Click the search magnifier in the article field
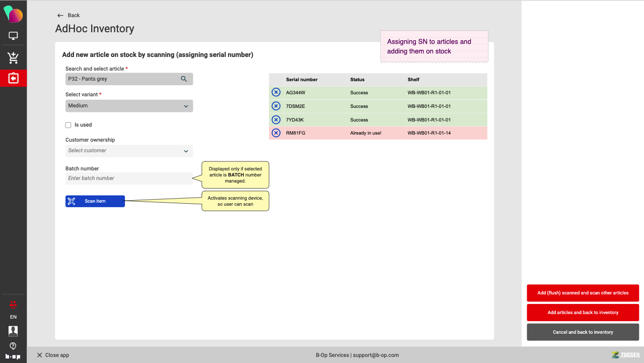644x363 pixels. coord(184,79)
